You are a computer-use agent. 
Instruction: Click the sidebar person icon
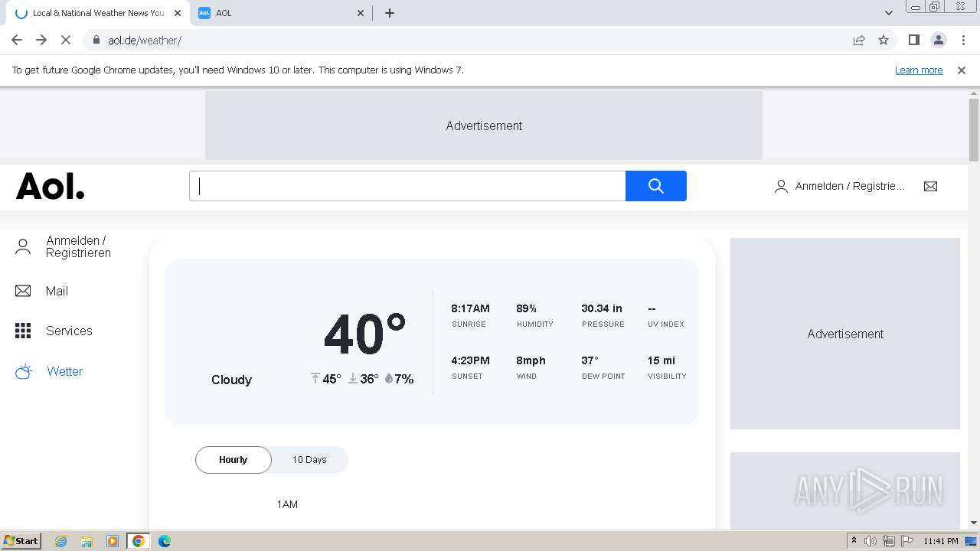pos(23,246)
